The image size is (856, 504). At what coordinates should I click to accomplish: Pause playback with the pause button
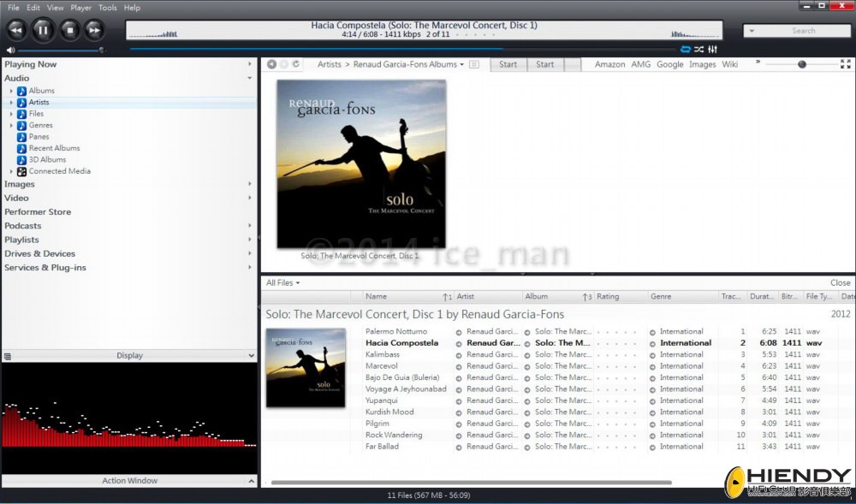click(43, 31)
